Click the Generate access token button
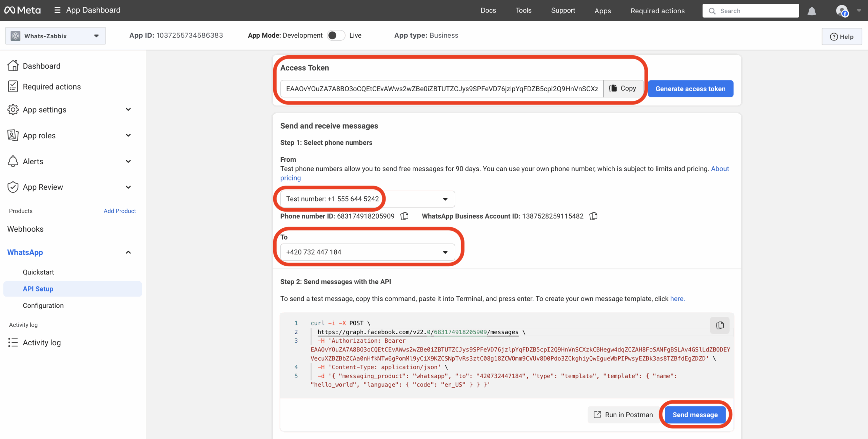868x439 pixels. click(690, 89)
